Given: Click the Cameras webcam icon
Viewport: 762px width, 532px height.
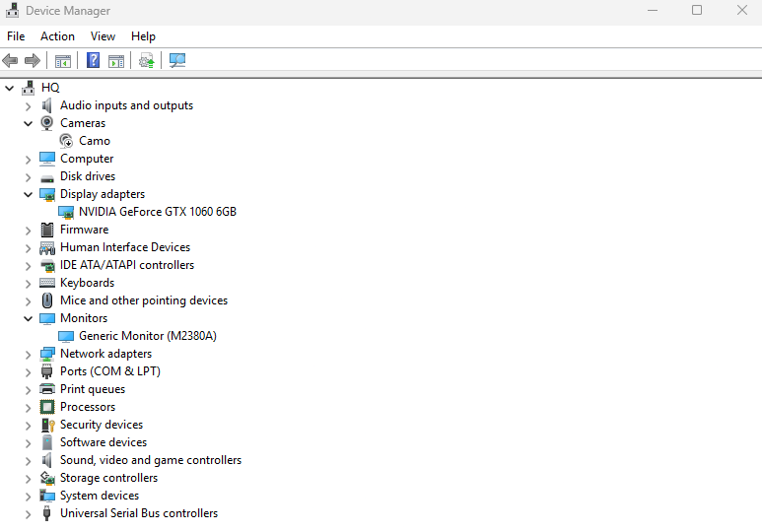Looking at the screenshot, I should [x=47, y=123].
